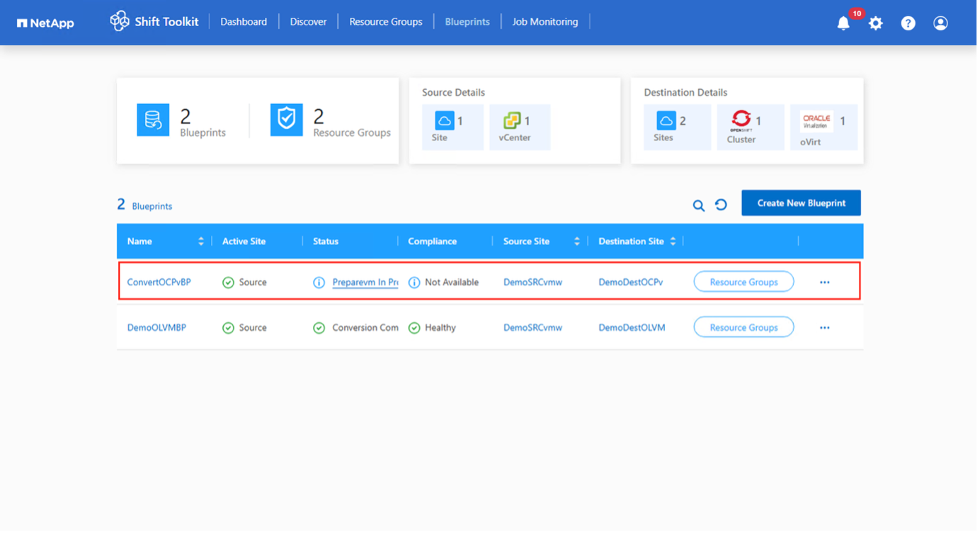The width and height of the screenshot is (980, 534).
Task: Open the DemoOLVMBP blueprint link
Action: pyautogui.click(x=156, y=328)
